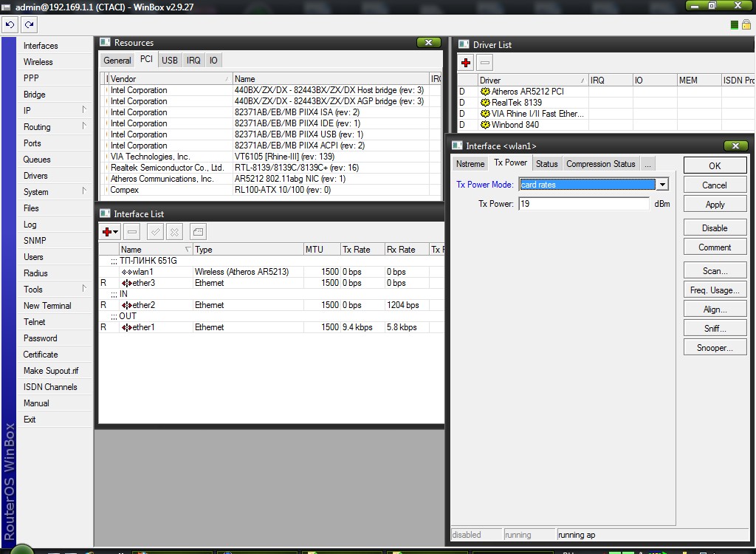This screenshot has height=554, width=756.
Task: Click the comment icon in Interface List toolbar
Action: (x=197, y=232)
